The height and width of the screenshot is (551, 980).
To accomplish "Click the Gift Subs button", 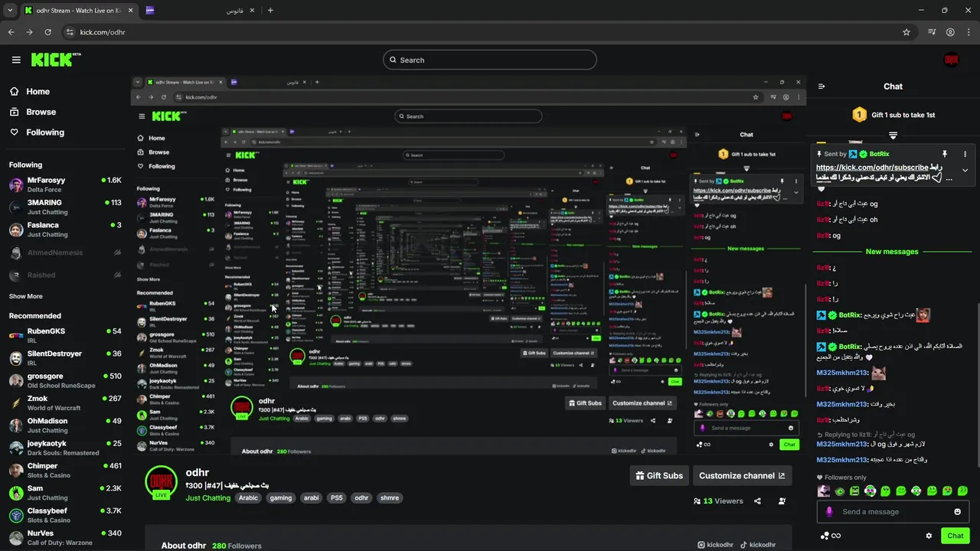I will coord(659,475).
